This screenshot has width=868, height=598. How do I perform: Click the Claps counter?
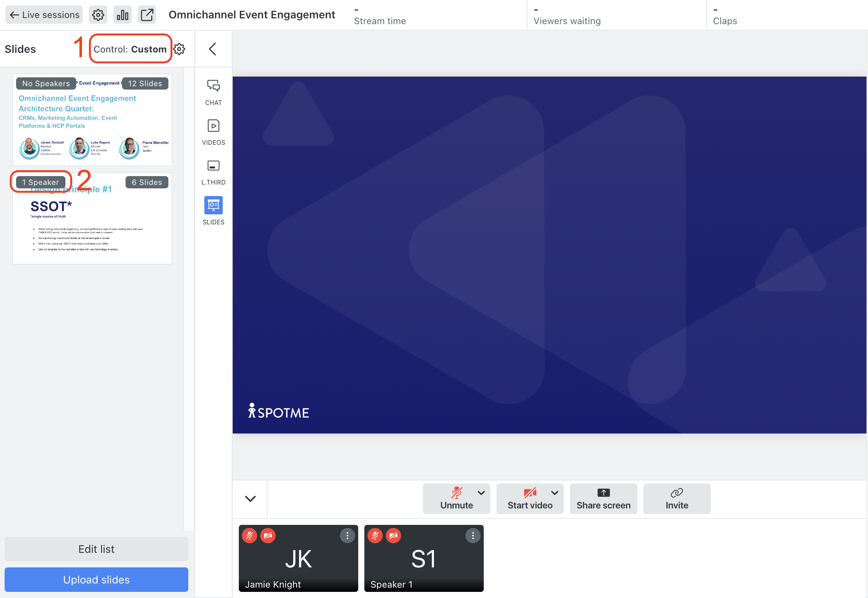coord(725,15)
